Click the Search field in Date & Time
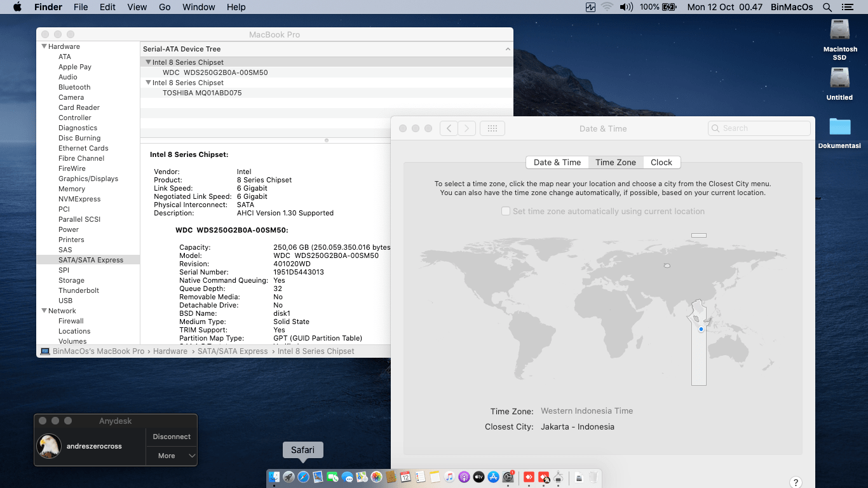 (x=759, y=128)
